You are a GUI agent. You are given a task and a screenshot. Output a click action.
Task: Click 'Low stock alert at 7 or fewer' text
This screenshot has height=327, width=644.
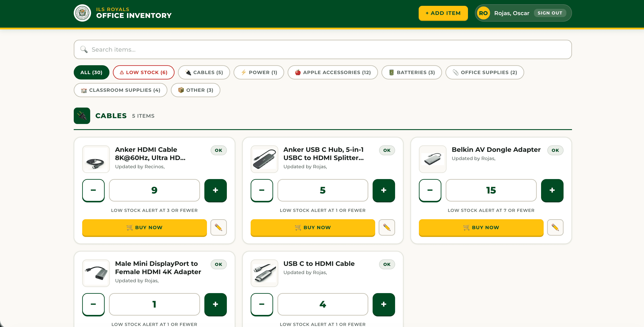pyautogui.click(x=491, y=210)
